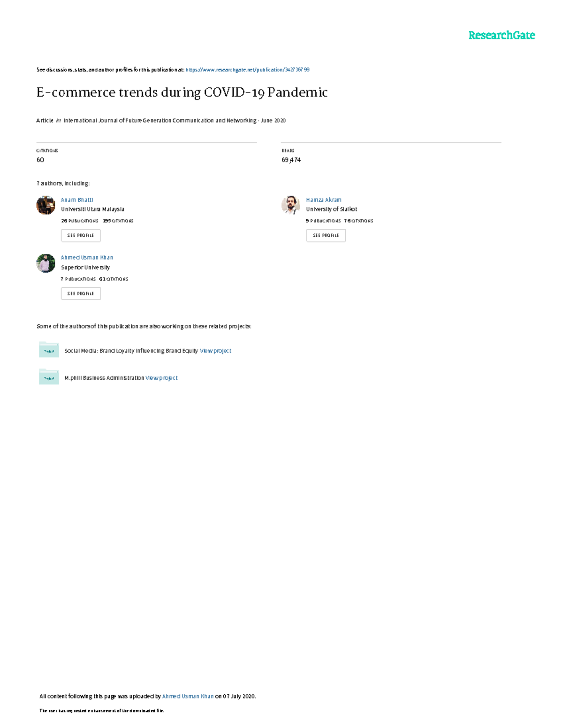
Task: Open Ahmed Usman Khan's author name link
Action: (87, 257)
